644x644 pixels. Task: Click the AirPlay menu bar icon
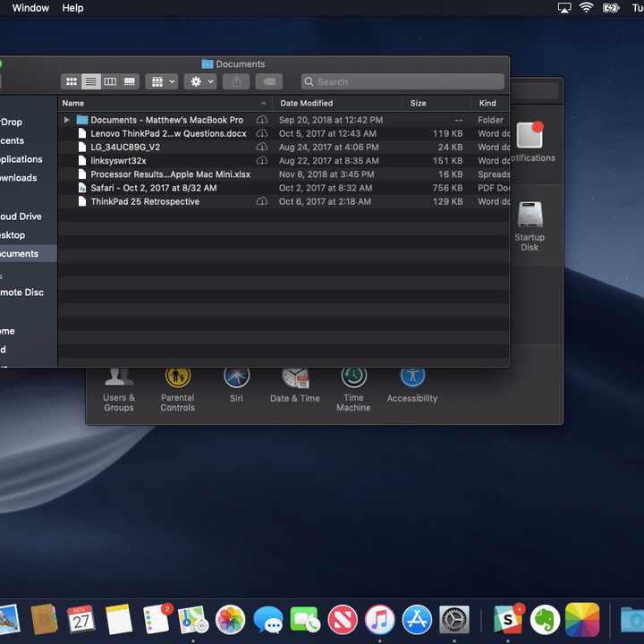(x=564, y=8)
